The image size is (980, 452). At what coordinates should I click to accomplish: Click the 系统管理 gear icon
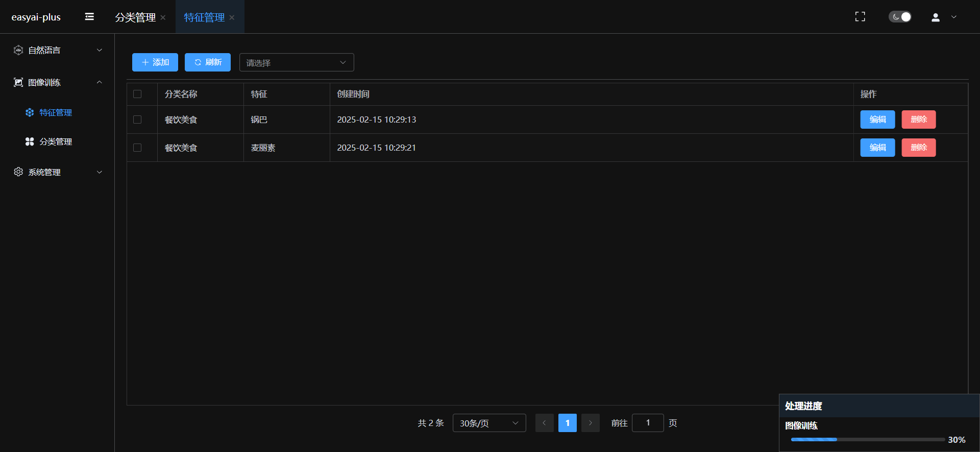click(x=18, y=172)
